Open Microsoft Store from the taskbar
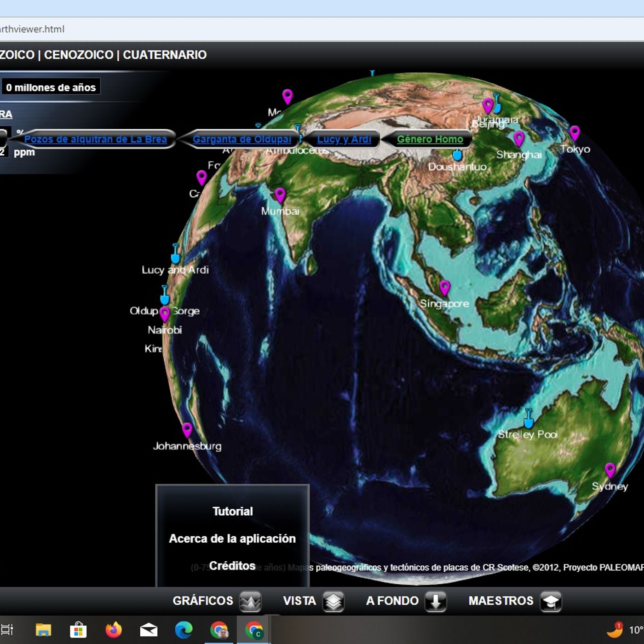This screenshot has width=644, height=644. [x=78, y=630]
